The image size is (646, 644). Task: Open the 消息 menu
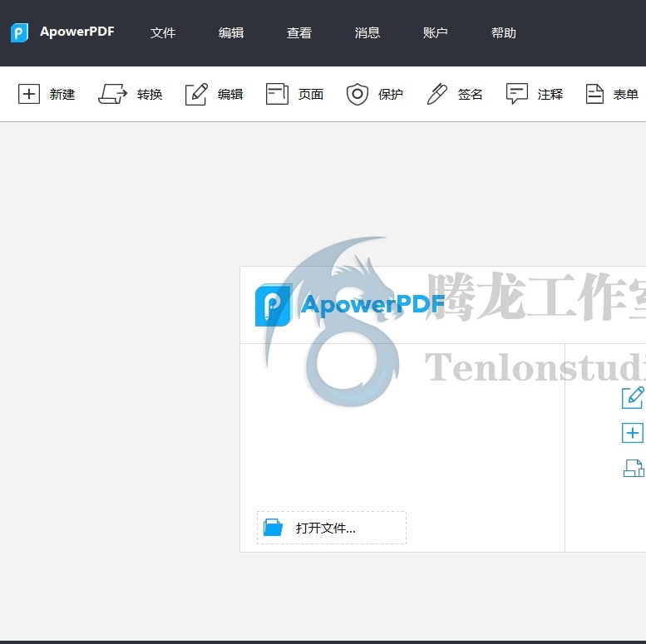coord(367,32)
